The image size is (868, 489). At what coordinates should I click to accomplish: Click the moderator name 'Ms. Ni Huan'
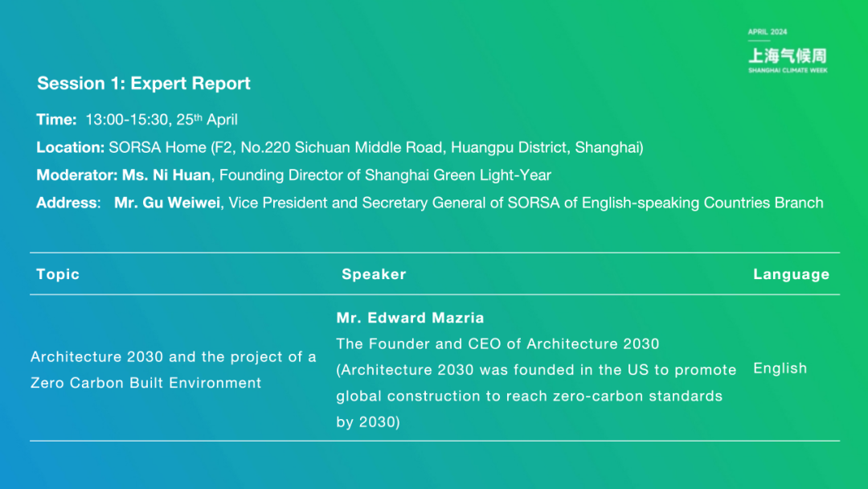click(x=166, y=175)
